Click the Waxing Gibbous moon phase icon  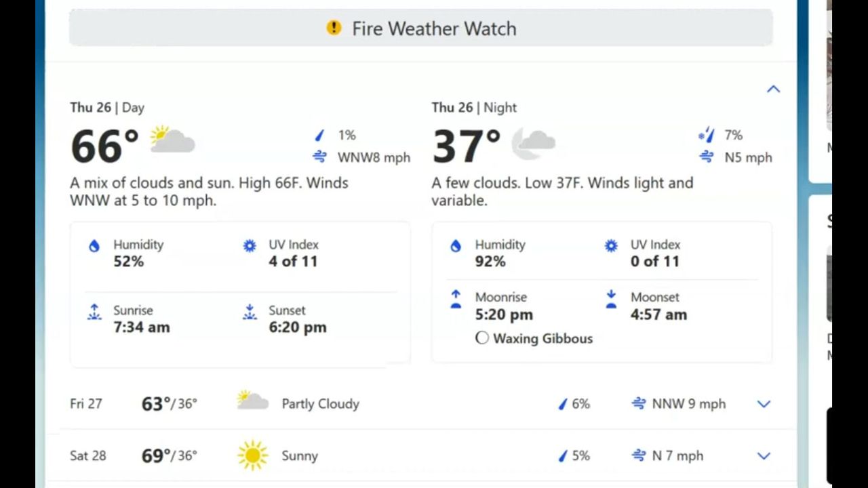click(482, 338)
